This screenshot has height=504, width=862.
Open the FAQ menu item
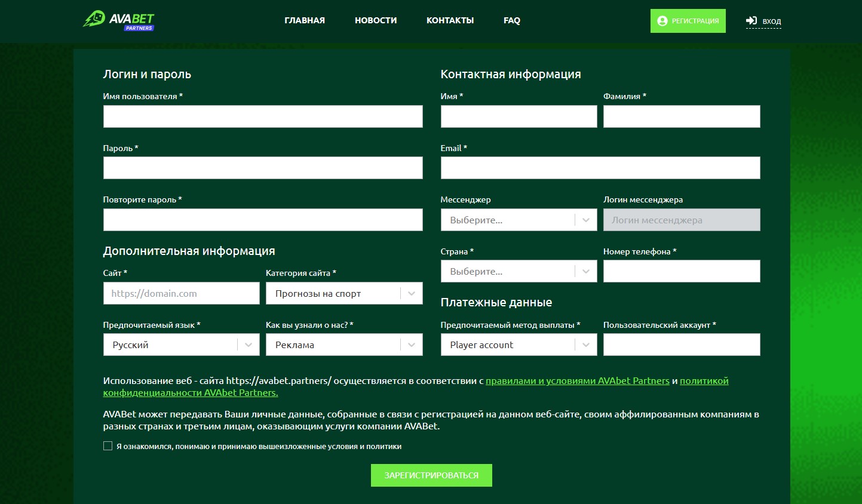[x=512, y=20]
